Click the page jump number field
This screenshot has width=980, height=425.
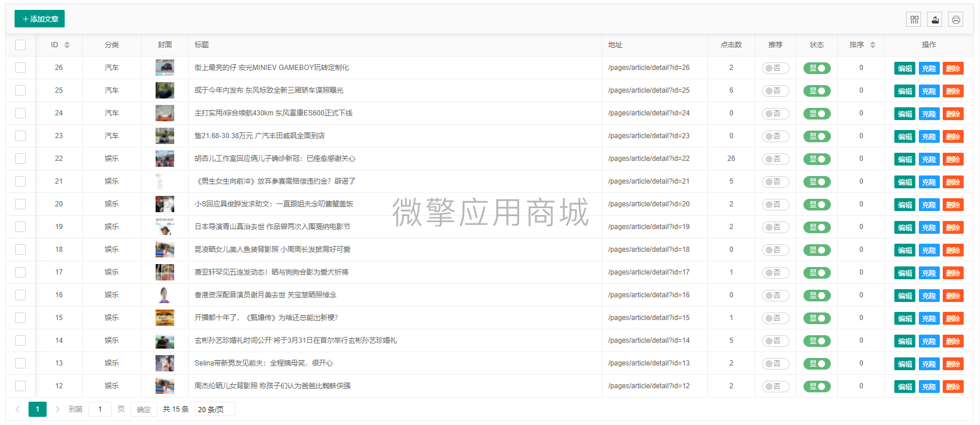(100, 409)
